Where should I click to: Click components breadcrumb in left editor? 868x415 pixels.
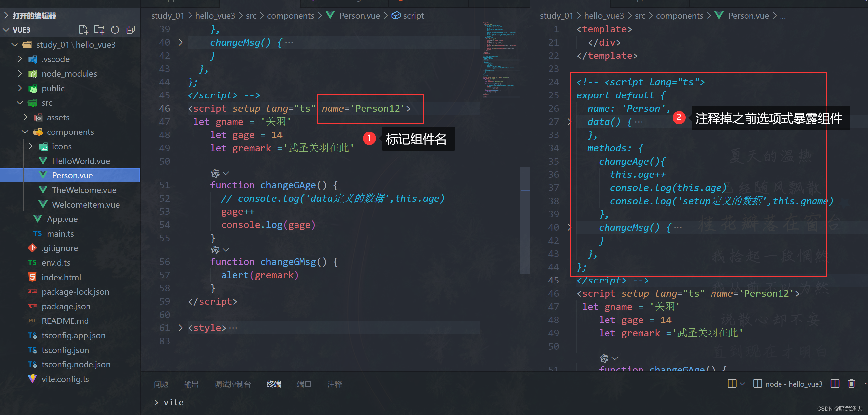(x=291, y=16)
